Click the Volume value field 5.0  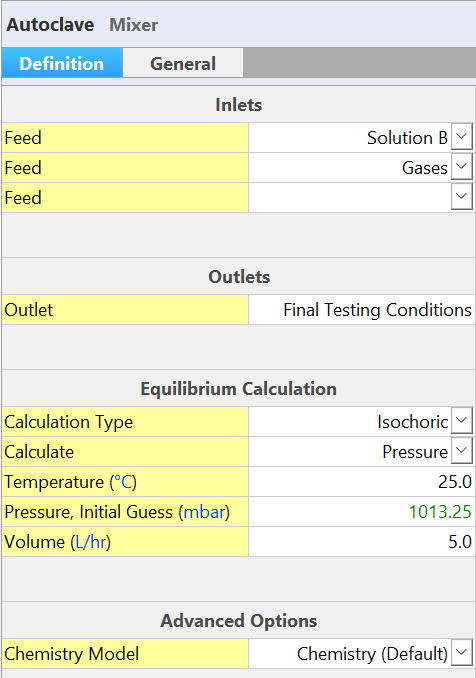361,541
